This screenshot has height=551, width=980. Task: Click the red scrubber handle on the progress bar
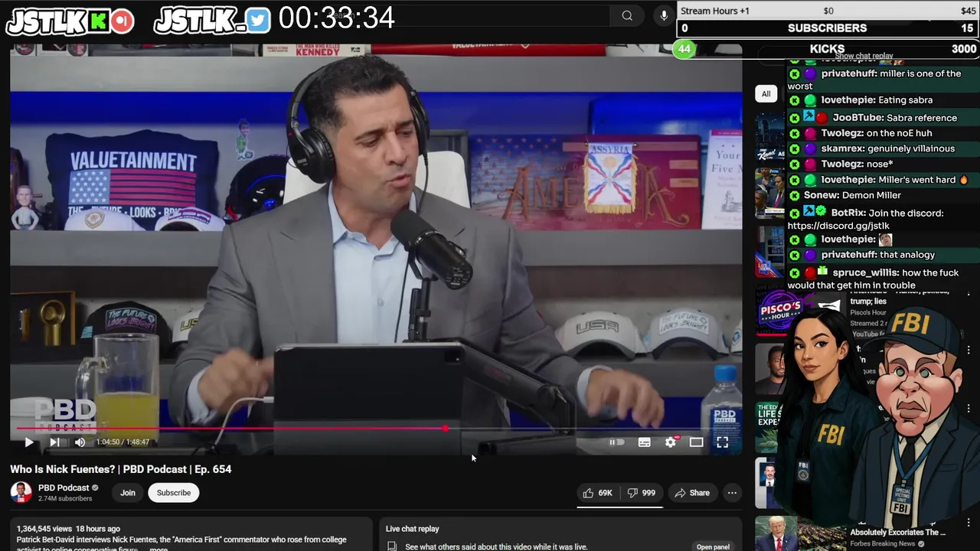click(446, 429)
